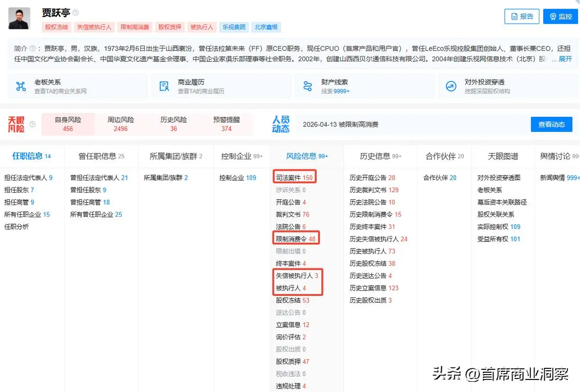
Task: Open 失信被执行人 3 entry
Action: coord(297,276)
